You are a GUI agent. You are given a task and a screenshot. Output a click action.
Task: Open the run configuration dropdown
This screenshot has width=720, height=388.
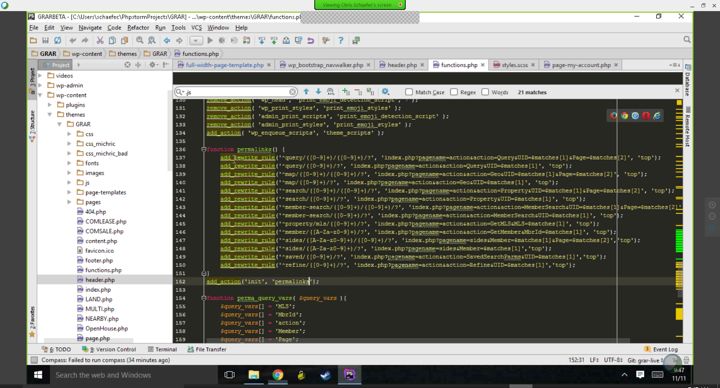[x=196, y=40]
